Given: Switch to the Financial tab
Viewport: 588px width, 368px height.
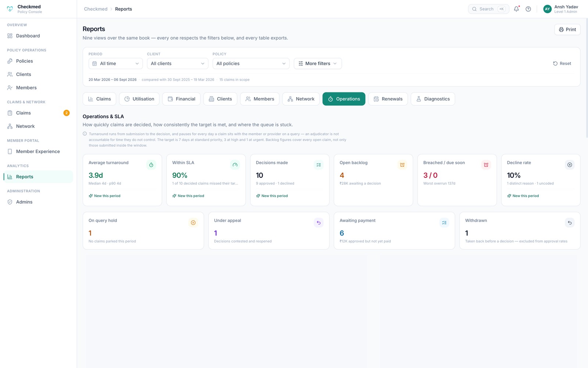Looking at the screenshot, I should coord(182,99).
